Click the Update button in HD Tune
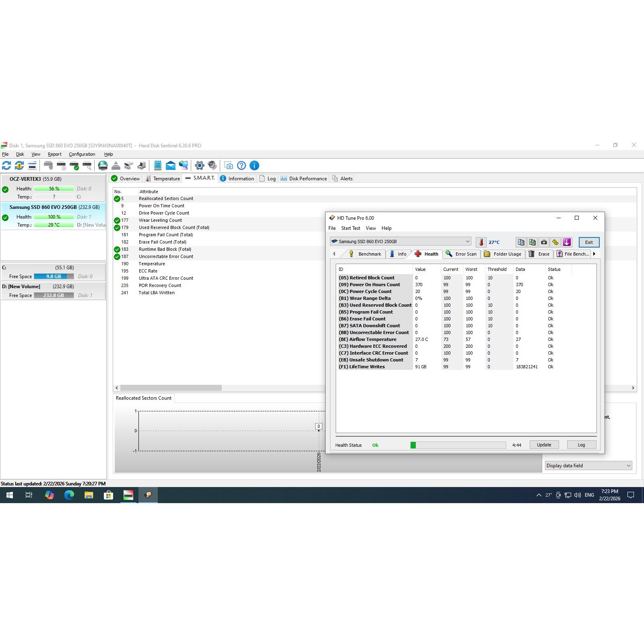Viewport: 644px width, 644px height. click(544, 445)
